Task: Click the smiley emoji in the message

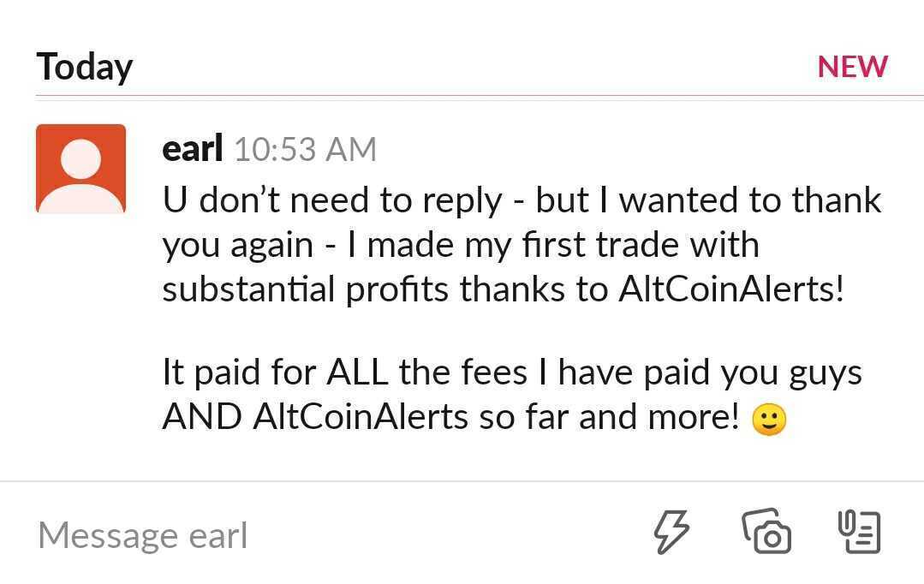Action: tap(768, 420)
